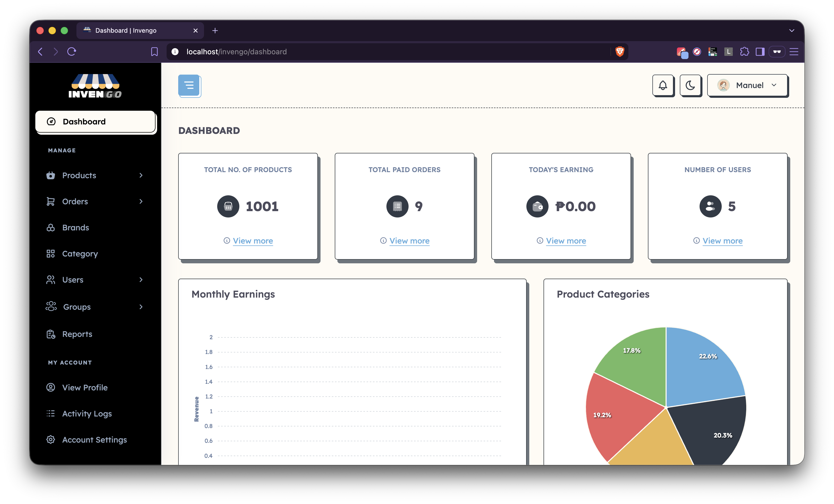Open a new browser tab
Viewport: 834px width, 504px height.
pos(215,31)
